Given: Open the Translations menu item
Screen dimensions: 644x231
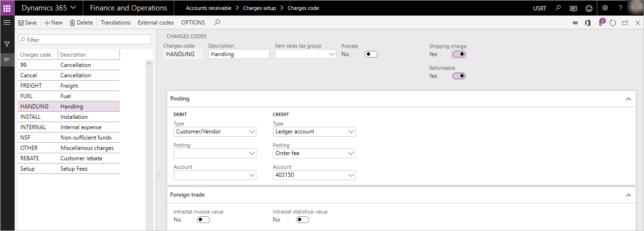Looking at the screenshot, I should pyautogui.click(x=115, y=23).
